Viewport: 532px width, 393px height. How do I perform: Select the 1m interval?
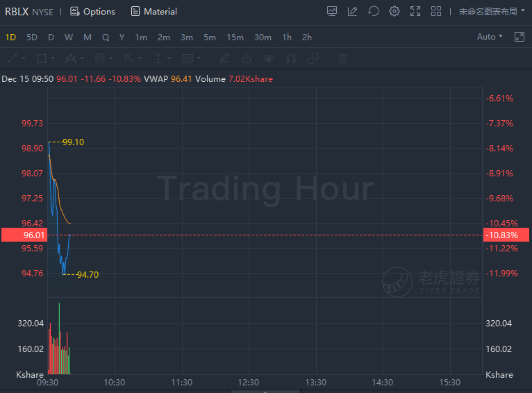coord(141,37)
